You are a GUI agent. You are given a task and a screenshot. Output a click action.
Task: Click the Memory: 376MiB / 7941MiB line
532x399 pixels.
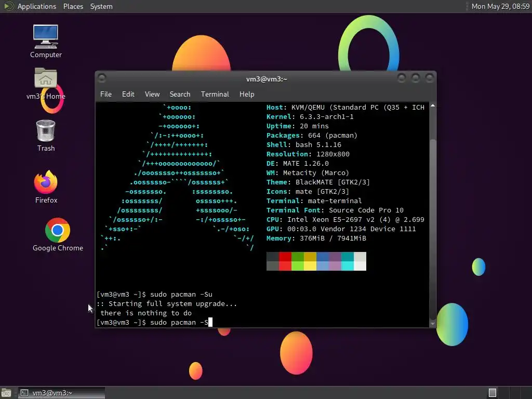pyautogui.click(x=316, y=238)
